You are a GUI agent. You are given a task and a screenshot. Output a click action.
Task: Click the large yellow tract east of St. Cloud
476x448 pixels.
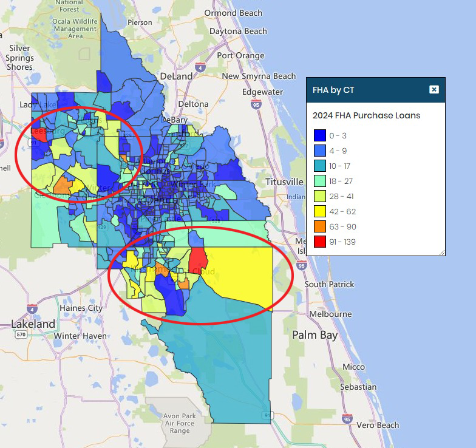tap(243, 273)
